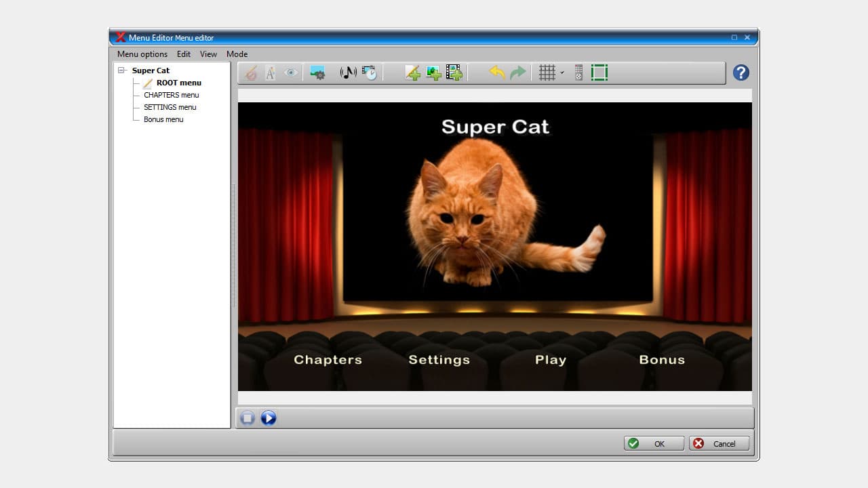Open the grid options dropdown arrow

pos(561,73)
